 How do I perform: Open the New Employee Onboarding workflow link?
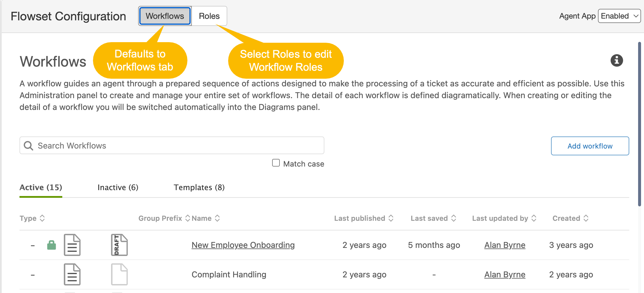(243, 245)
